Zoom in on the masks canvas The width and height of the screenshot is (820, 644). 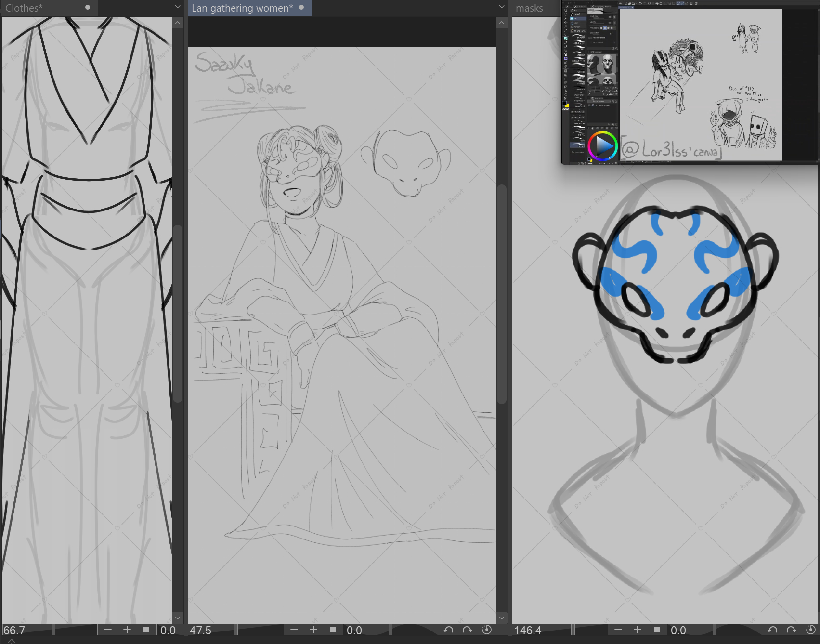tap(638, 630)
